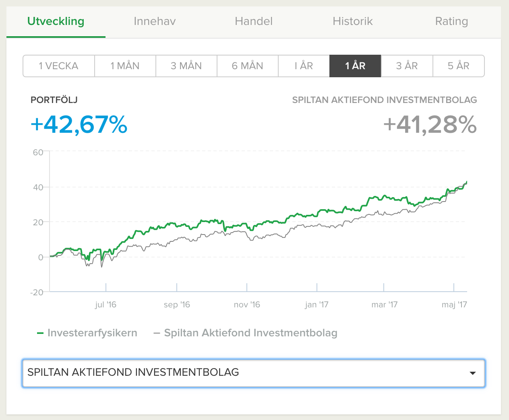The width and height of the screenshot is (509, 420).
Task: Select the 5 ÅR period
Action: (459, 66)
